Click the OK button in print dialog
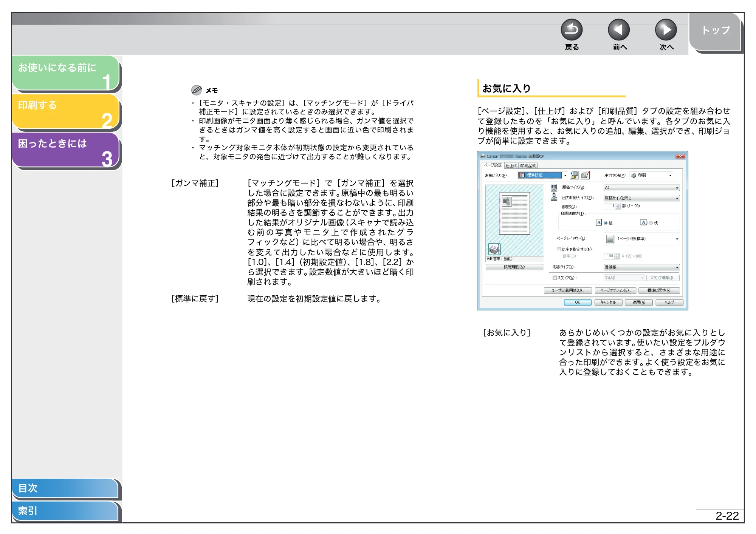This screenshot has width=756, height=534. point(578,302)
